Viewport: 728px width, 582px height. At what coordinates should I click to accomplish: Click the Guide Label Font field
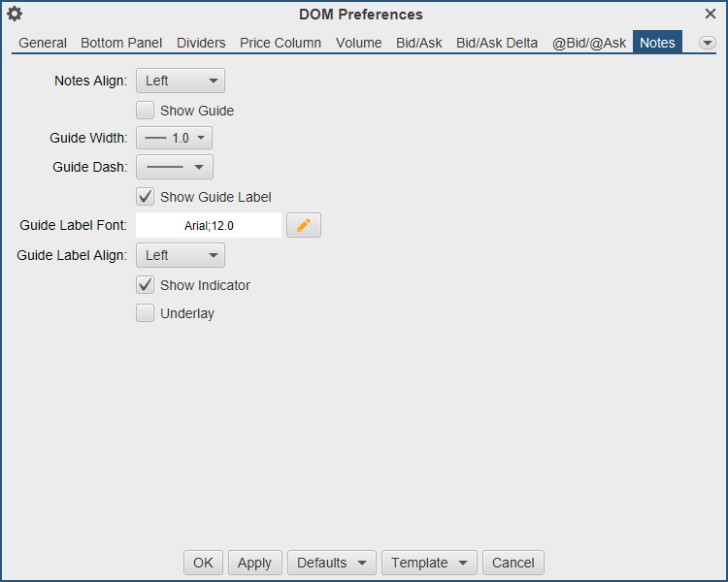coord(209,226)
